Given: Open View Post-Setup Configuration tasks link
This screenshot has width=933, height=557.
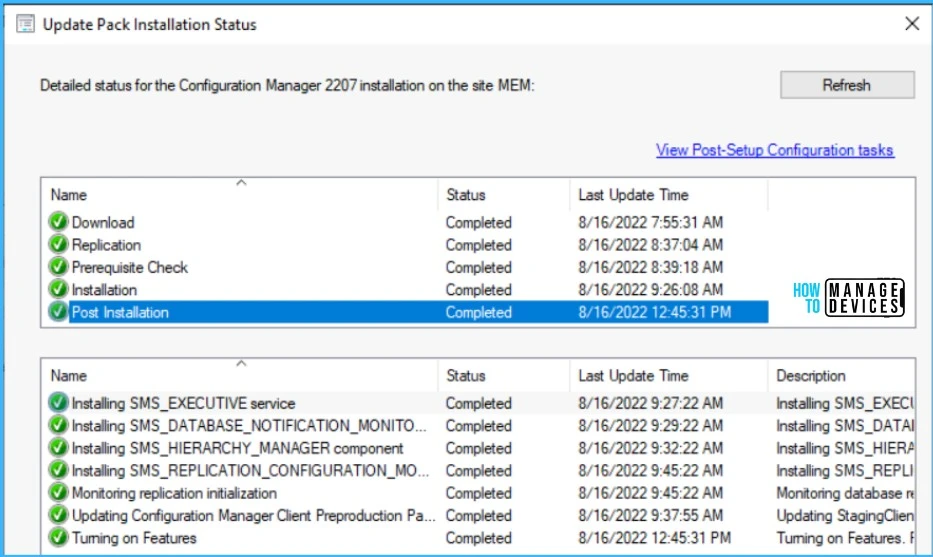Looking at the screenshot, I should [775, 150].
